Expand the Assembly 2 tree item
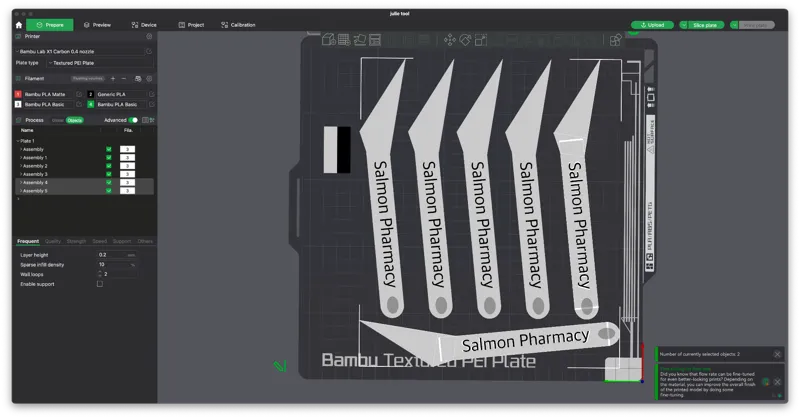The width and height of the screenshot is (800, 418). coord(21,166)
